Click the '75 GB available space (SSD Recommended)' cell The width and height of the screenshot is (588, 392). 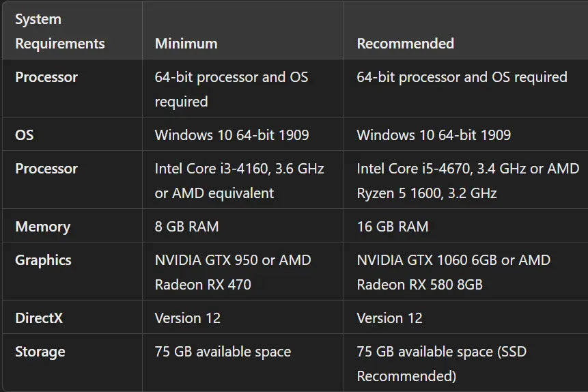tap(441, 364)
